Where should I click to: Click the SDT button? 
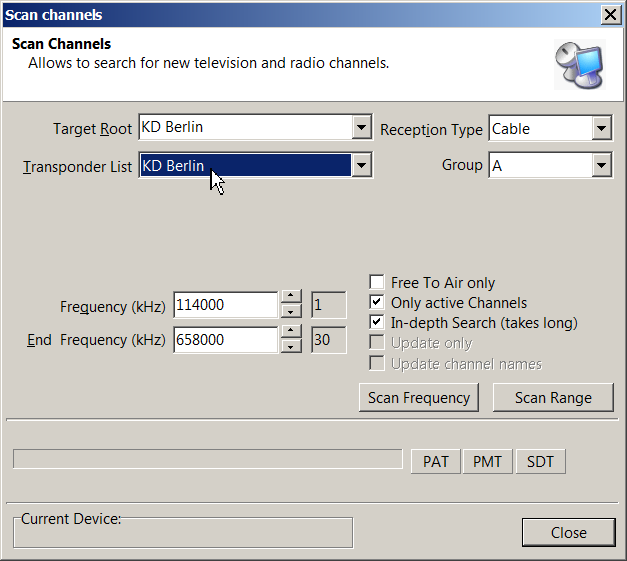[x=540, y=461]
